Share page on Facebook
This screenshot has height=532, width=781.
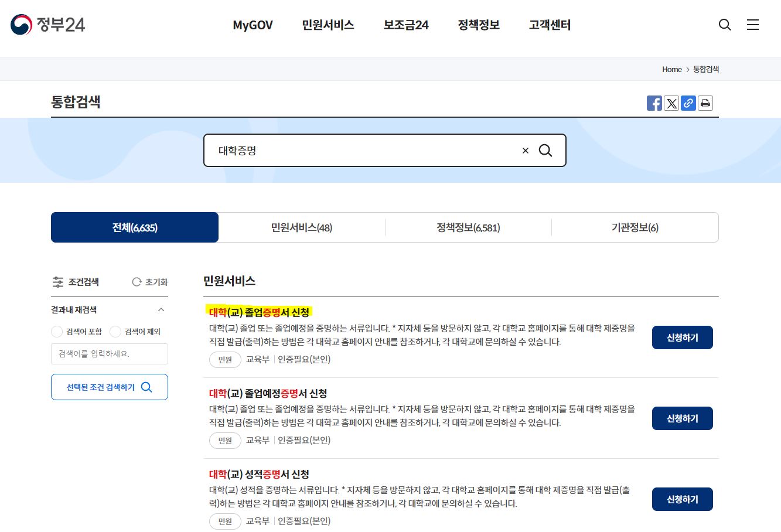coord(654,103)
